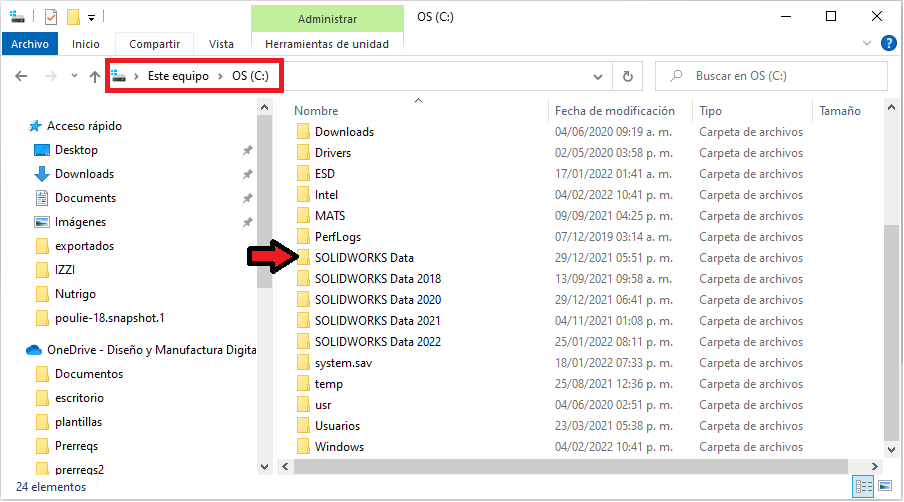904x502 pixels.
Task: Select Acceso rápido in navigation pane
Action: click(x=84, y=126)
